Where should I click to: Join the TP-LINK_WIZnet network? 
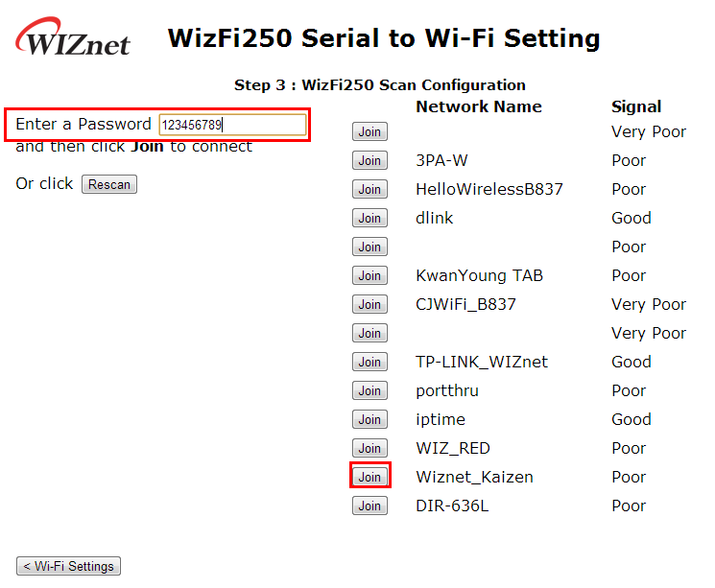coord(369,362)
